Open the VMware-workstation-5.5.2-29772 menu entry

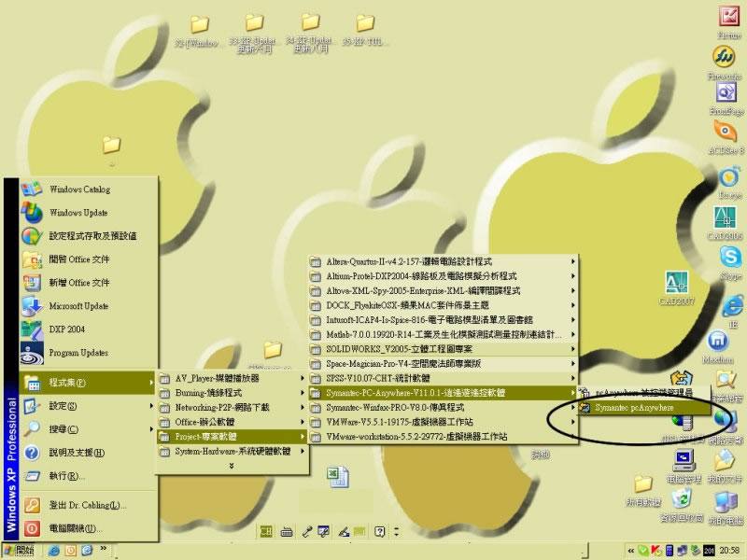443,437
